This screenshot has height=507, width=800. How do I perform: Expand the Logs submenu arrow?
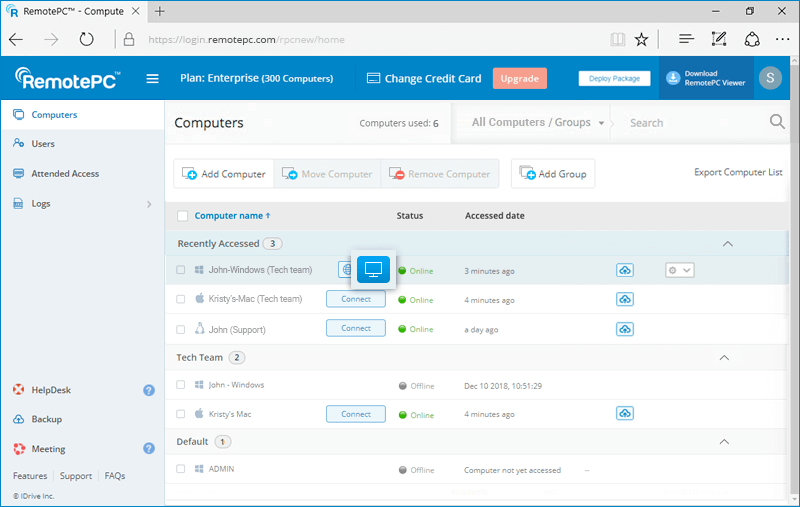[x=149, y=204]
